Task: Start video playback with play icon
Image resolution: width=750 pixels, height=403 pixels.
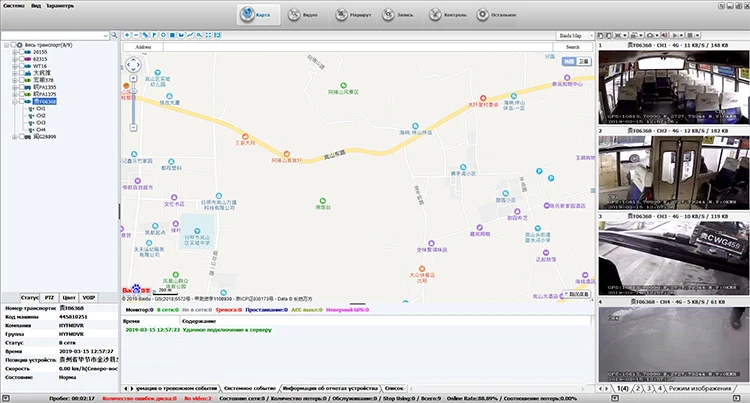Action: pos(675,35)
